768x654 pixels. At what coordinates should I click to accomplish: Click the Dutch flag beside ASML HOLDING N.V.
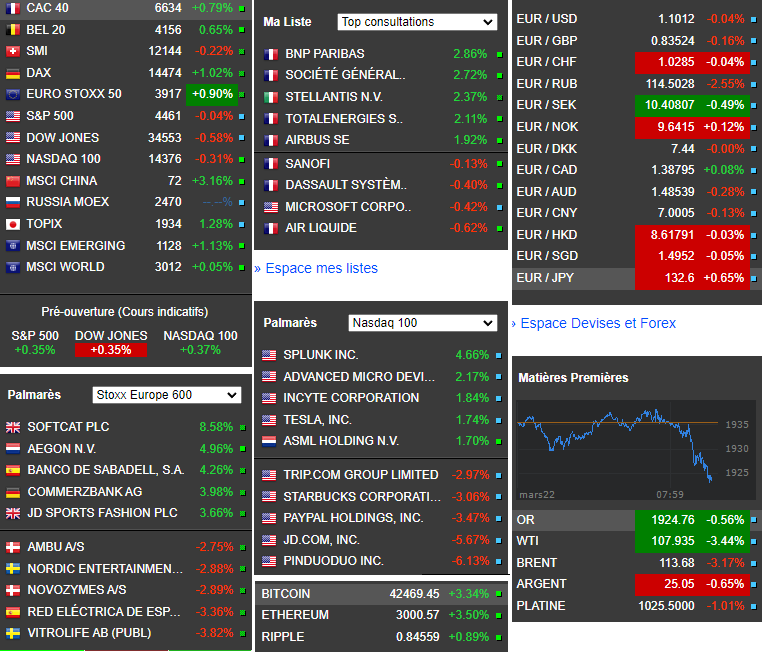coord(269,441)
